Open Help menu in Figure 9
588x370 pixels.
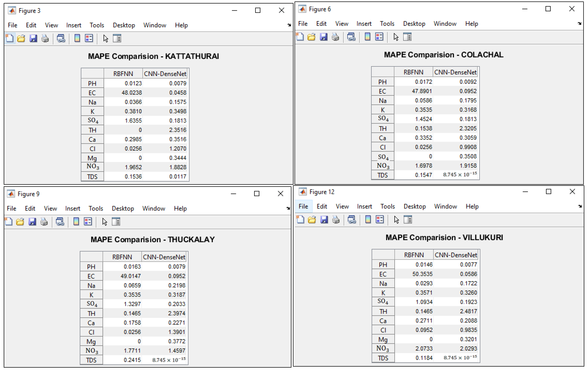click(x=180, y=208)
